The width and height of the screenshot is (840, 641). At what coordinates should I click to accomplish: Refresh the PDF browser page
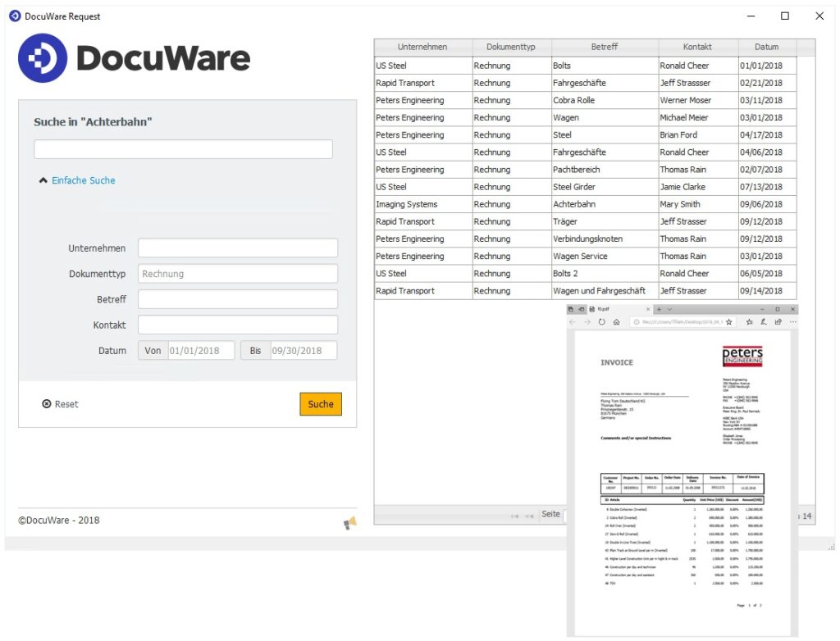[x=601, y=322]
